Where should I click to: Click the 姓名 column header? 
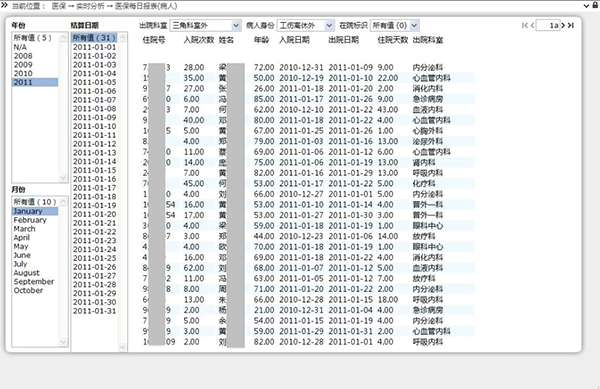[226, 40]
